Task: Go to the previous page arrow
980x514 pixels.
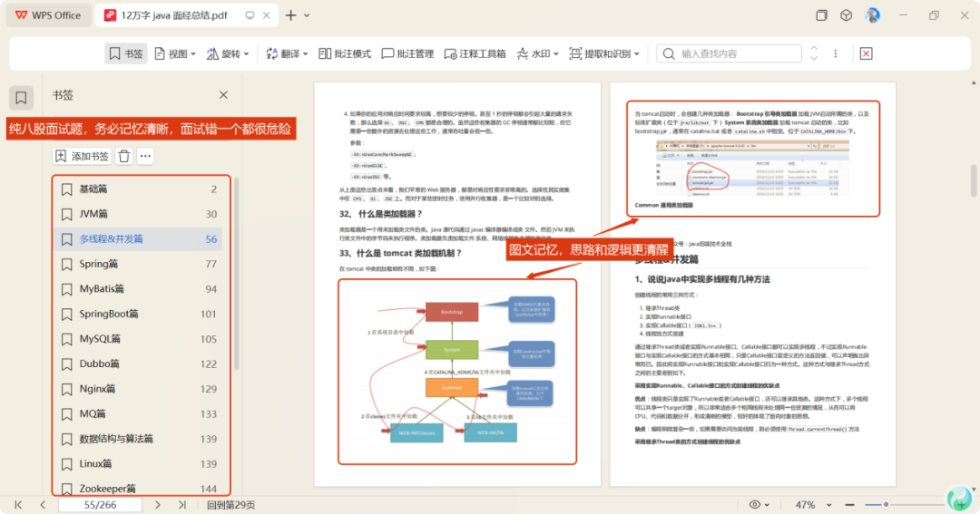Action: 43,505
